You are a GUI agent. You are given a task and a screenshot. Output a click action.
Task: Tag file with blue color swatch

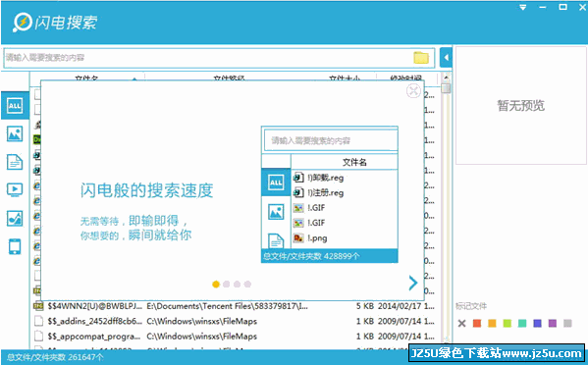(x=537, y=323)
